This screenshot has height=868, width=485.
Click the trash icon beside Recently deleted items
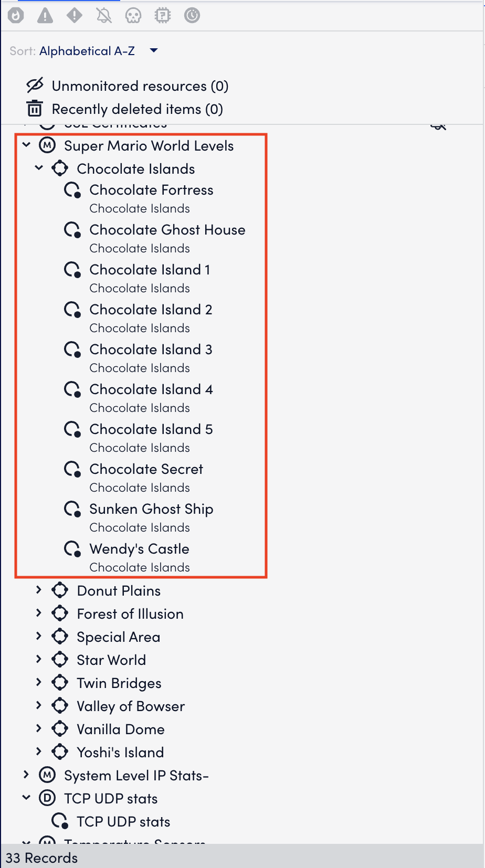[35, 109]
